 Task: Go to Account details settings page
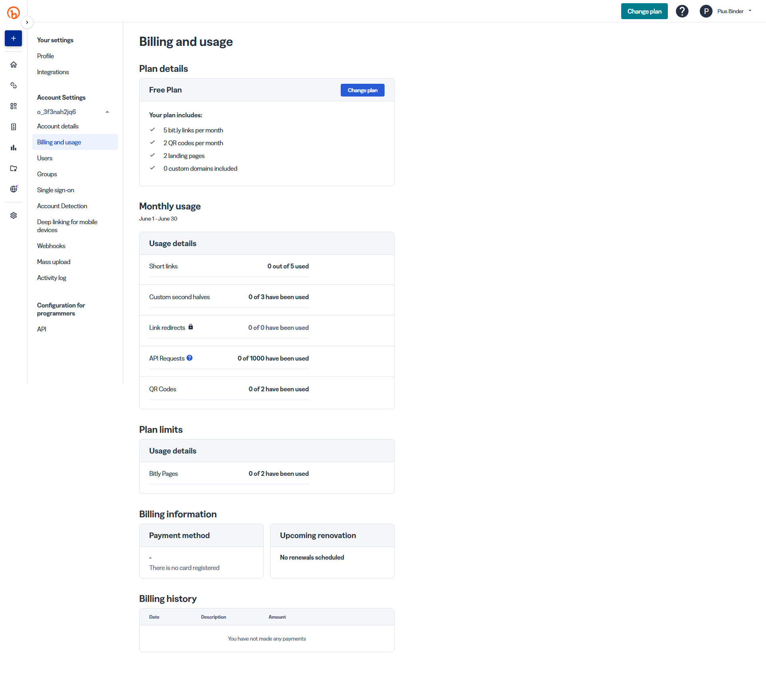point(58,126)
